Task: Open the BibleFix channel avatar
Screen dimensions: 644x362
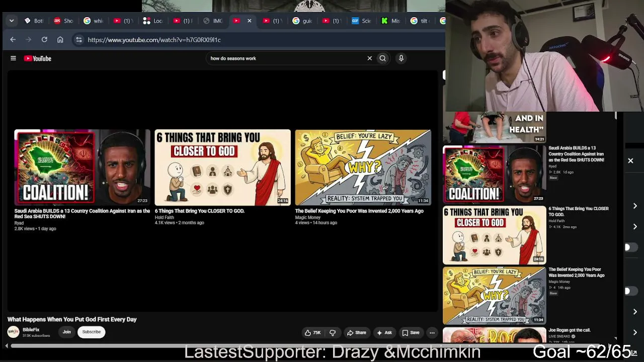Action: (13, 332)
